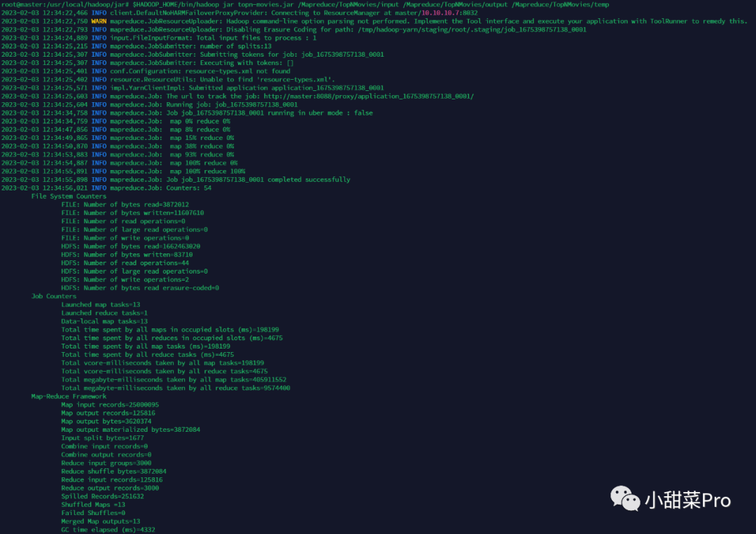Click the GC time elapsed line
756x534 pixels.
point(108,530)
